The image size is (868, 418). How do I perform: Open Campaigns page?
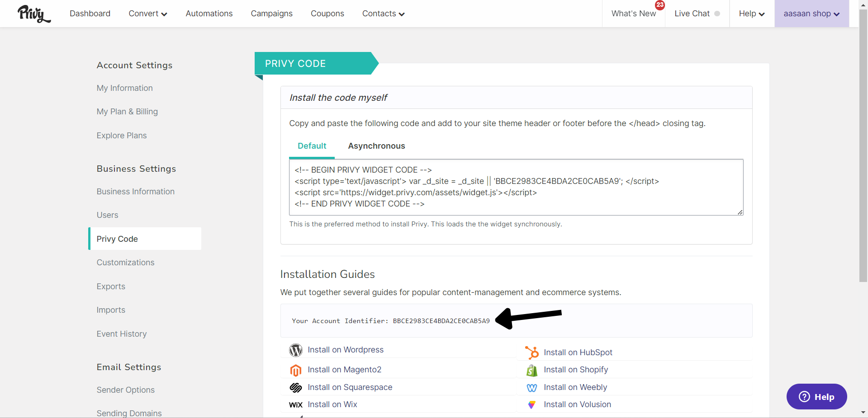tap(272, 14)
